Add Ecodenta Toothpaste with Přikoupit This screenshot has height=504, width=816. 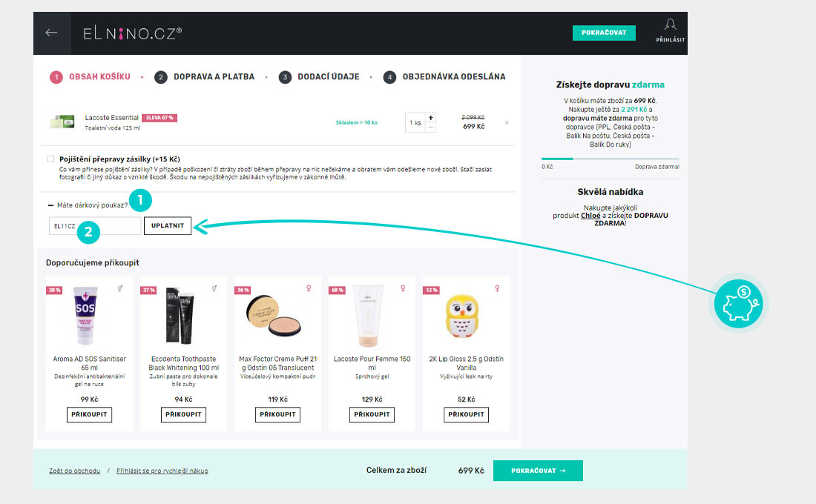[183, 414]
